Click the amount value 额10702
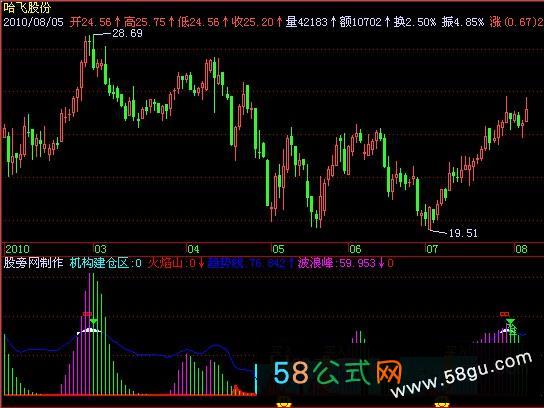 click(x=361, y=22)
